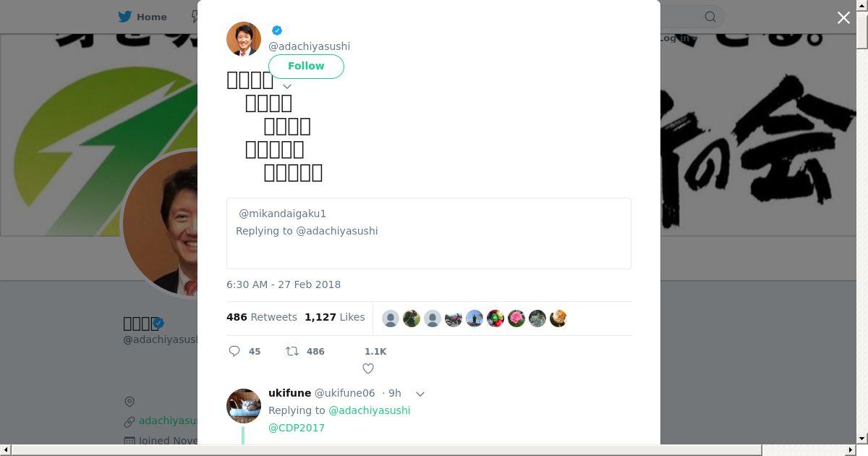
Task: Click the retweet arrows icon
Action: tap(292, 351)
